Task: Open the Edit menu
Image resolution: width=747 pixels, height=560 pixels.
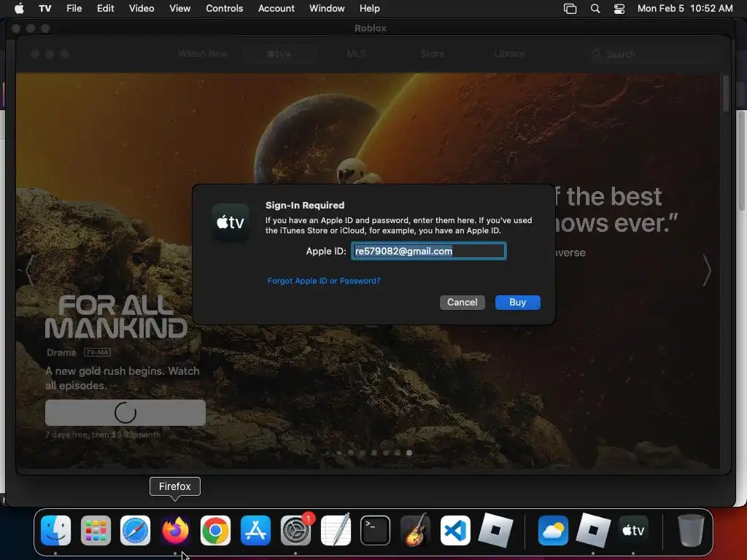Action: pos(105,9)
